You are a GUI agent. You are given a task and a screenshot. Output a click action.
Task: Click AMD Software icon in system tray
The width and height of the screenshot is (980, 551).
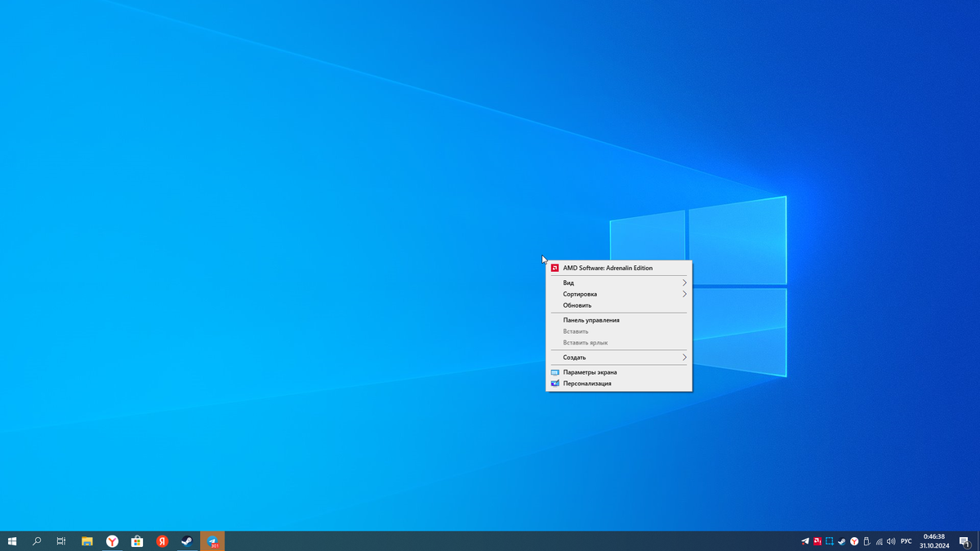(x=817, y=541)
